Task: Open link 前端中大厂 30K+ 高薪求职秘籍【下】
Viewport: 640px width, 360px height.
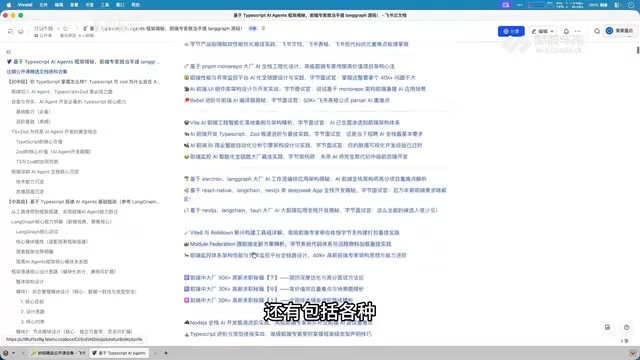Action: (x=274, y=278)
